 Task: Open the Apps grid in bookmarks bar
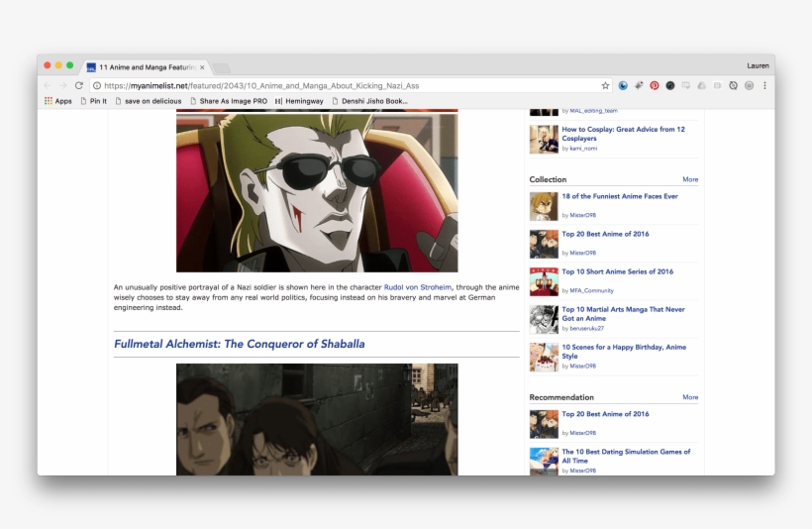58,101
